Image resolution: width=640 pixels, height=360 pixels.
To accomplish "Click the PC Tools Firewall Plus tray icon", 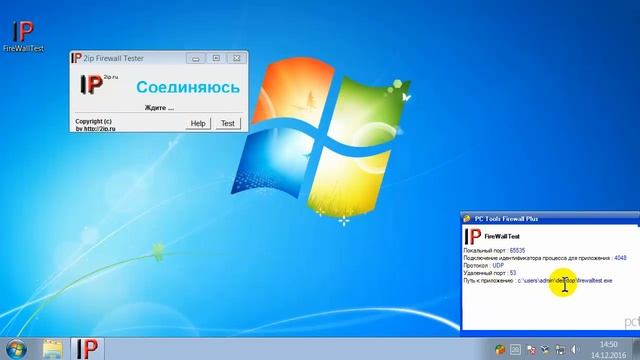I will pos(500,349).
